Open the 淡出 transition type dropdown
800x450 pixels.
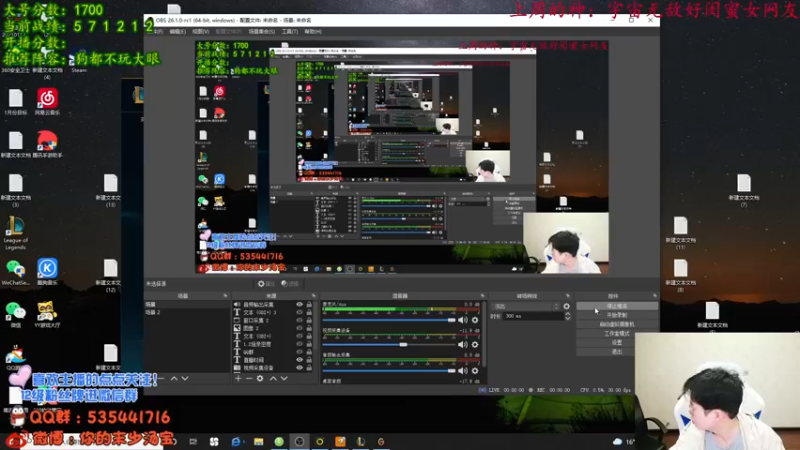coord(526,307)
